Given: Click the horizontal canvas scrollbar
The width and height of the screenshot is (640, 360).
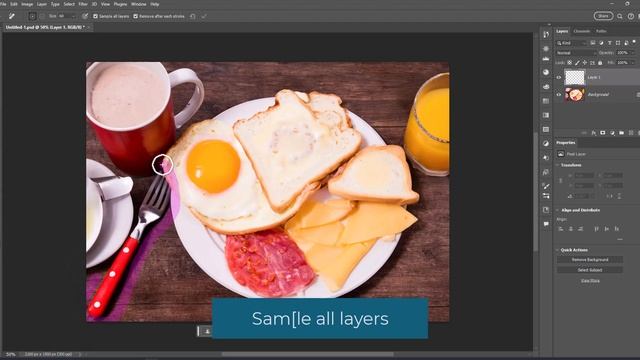Looking at the screenshot, I should 308,354.
